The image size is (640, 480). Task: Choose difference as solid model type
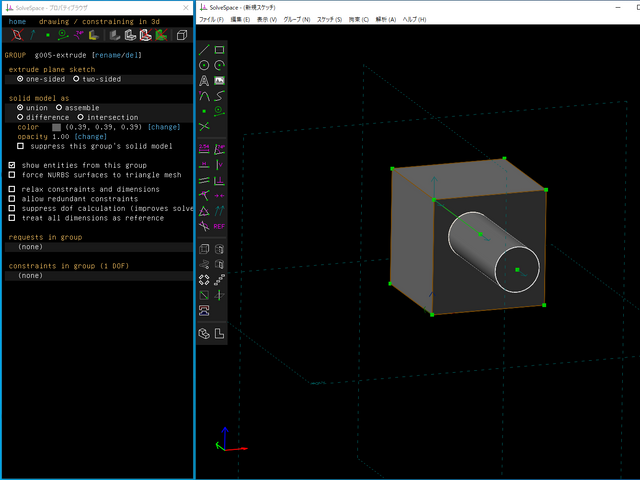click(x=22, y=117)
